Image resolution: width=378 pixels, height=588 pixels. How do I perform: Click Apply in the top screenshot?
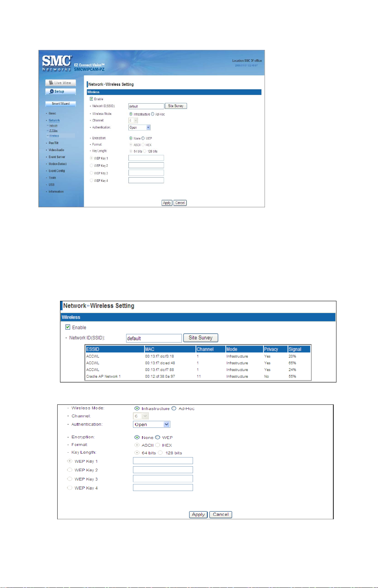167,203
